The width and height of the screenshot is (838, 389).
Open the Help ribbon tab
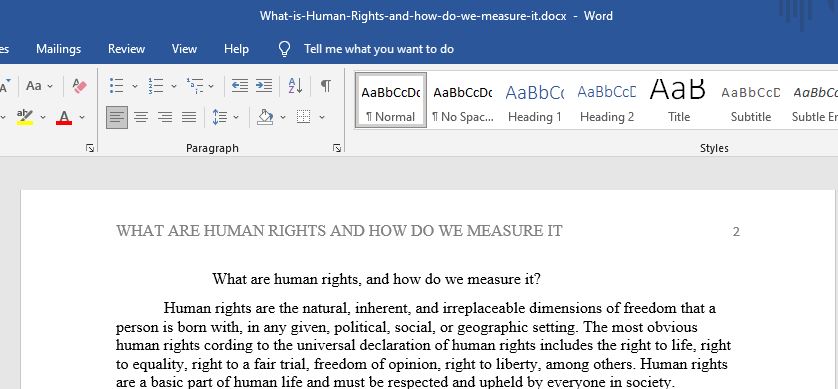pyautogui.click(x=236, y=49)
